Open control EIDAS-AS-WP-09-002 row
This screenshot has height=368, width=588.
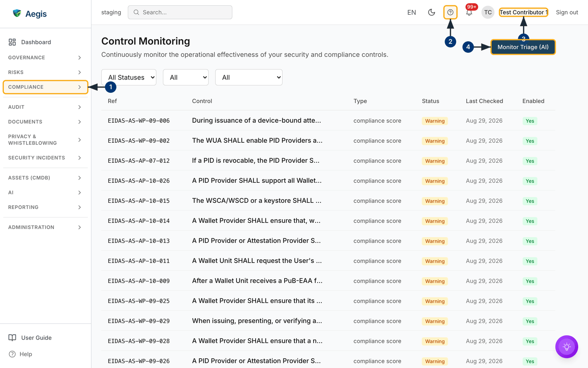point(328,141)
